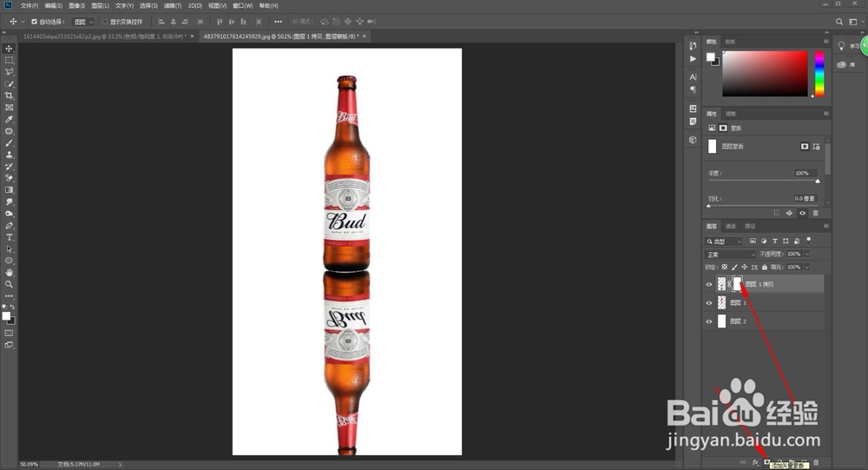The width and height of the screenshot is (868, 470).
Task: Toggle the 自动选择 auto-select checkbox
Action: pyautogui.click(x=34, y=22)
